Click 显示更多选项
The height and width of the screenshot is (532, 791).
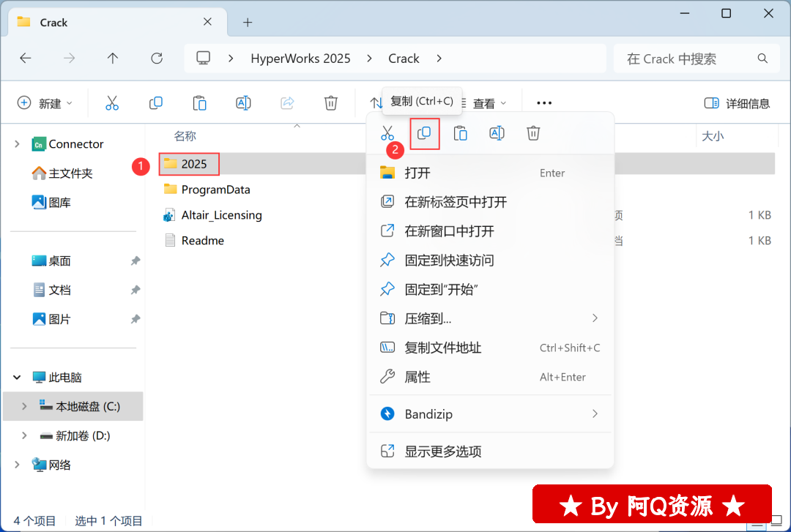pos(490,452)
